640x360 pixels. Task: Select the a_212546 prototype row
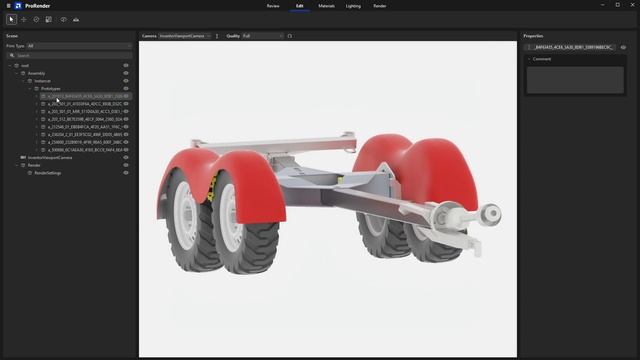pos(85,127)
